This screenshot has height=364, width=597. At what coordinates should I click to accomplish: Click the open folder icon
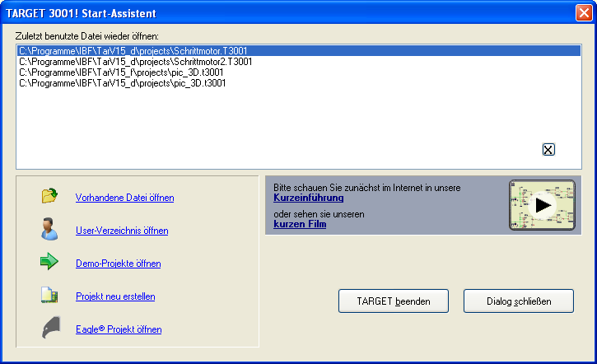[49, 196]
